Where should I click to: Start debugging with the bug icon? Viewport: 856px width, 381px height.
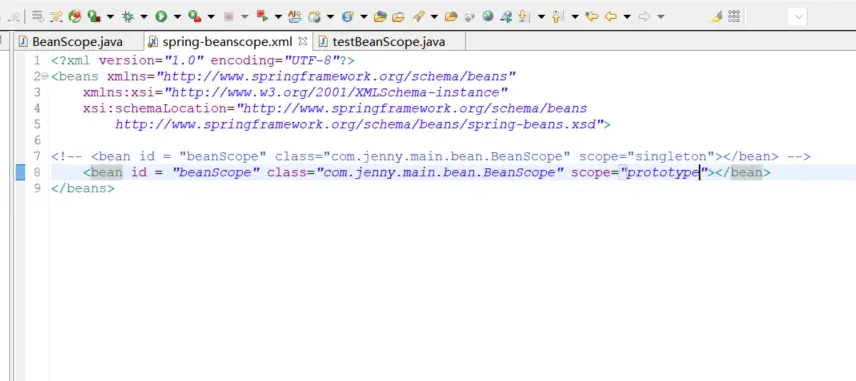(x=128, y=16)
